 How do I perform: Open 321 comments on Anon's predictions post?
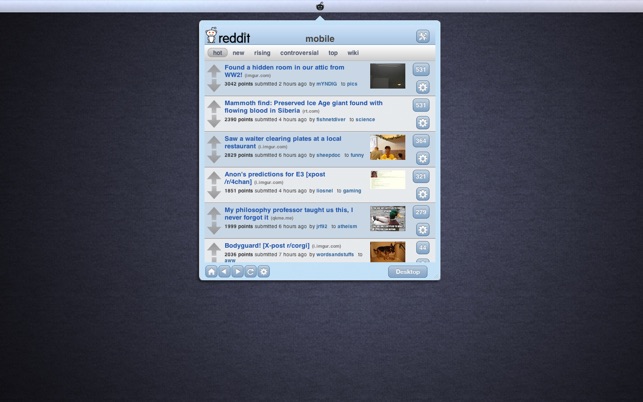[421, 176]
